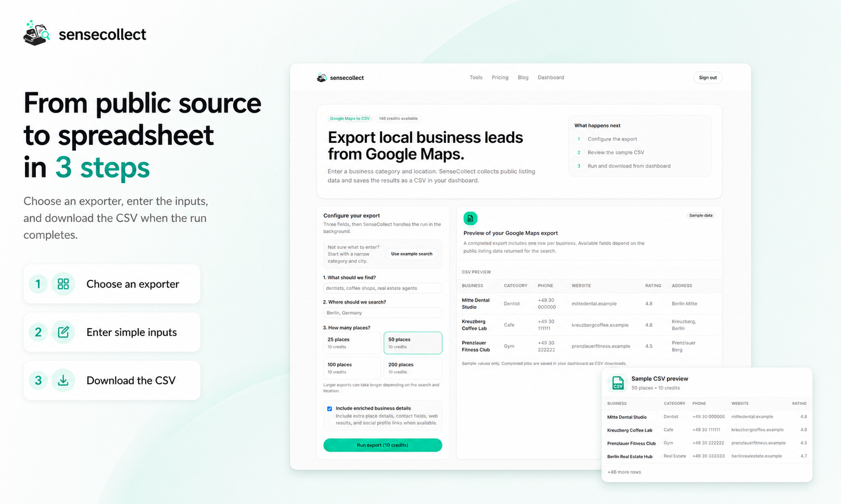Click the grid icon beside Choose an exporter
The image size is (841, 504).
coord(63,284)
